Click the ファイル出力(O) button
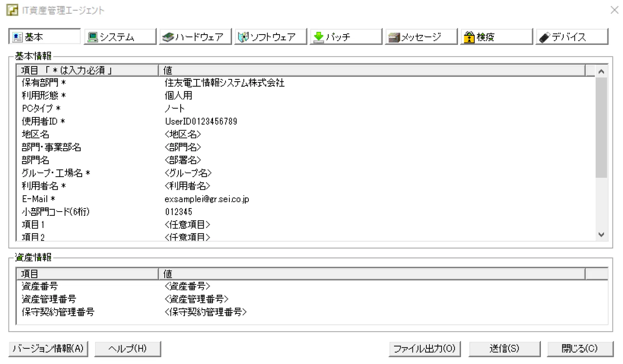This screenshot has width=623, height=364. pos(424,348)
